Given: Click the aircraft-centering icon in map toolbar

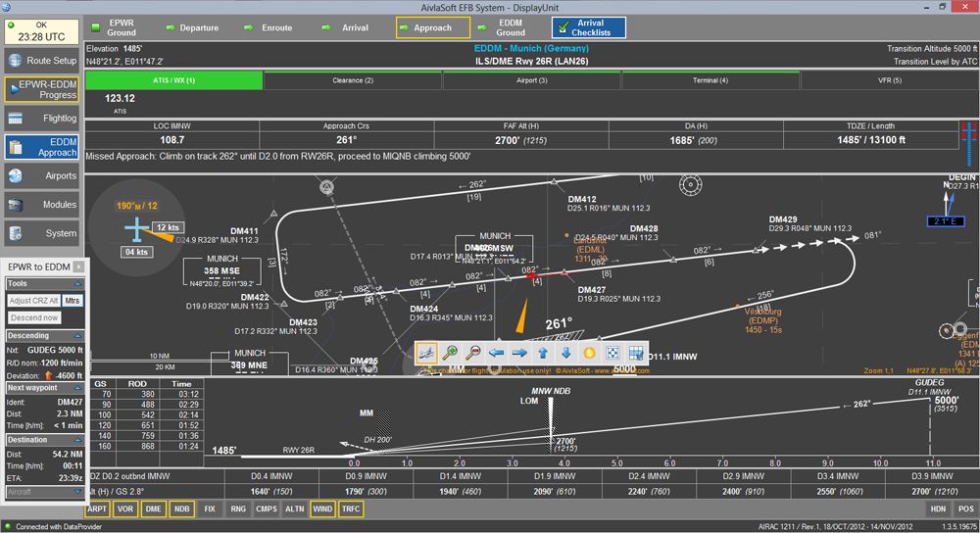Looking at the screenshot, I should [426, 353].
